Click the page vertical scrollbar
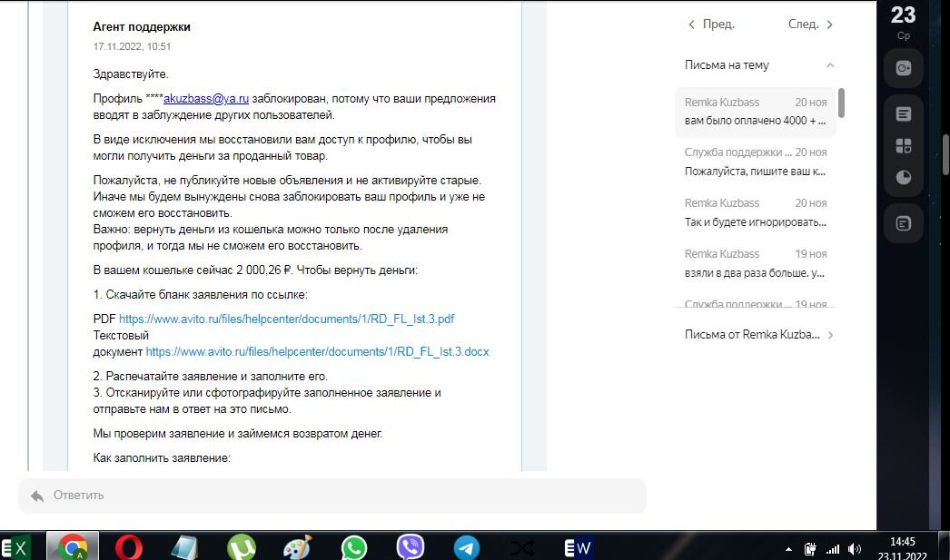The height and width of the screenshot is (560, 950). point(945,154)
